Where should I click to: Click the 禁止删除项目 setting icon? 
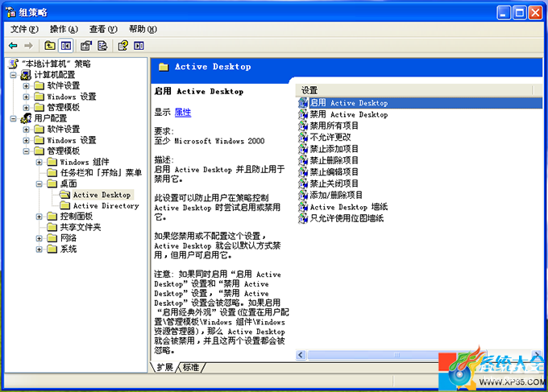[x=303, y=160]
